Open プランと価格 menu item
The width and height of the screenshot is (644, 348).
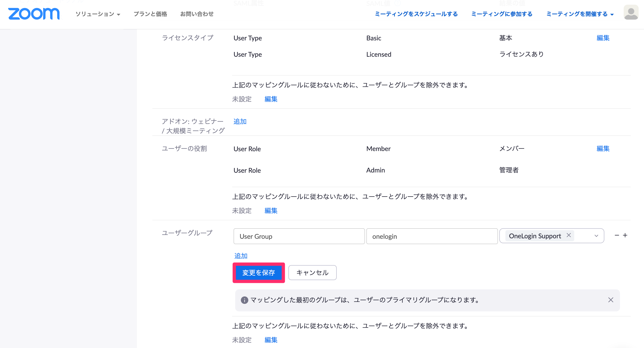click(x=150, y=14)
